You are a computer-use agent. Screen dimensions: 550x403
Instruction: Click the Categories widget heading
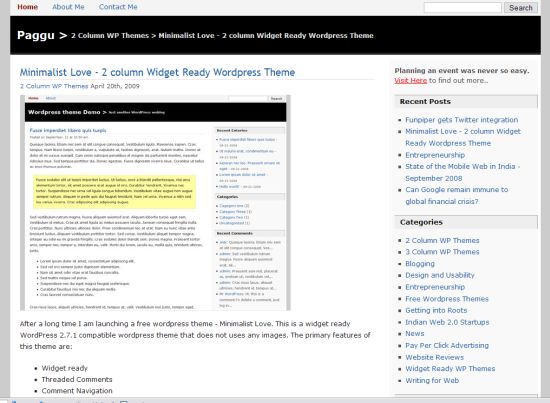tap(421, 222)
